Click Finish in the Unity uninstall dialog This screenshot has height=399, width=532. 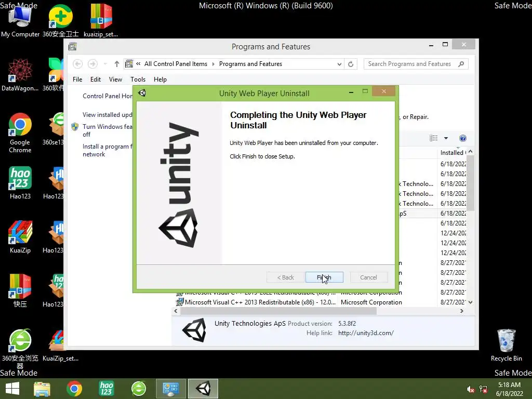tap(324, 277)
